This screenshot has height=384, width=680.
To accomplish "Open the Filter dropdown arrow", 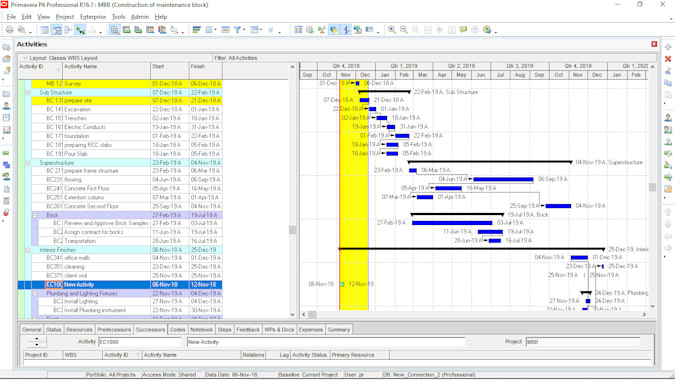I will pos(244,30).
